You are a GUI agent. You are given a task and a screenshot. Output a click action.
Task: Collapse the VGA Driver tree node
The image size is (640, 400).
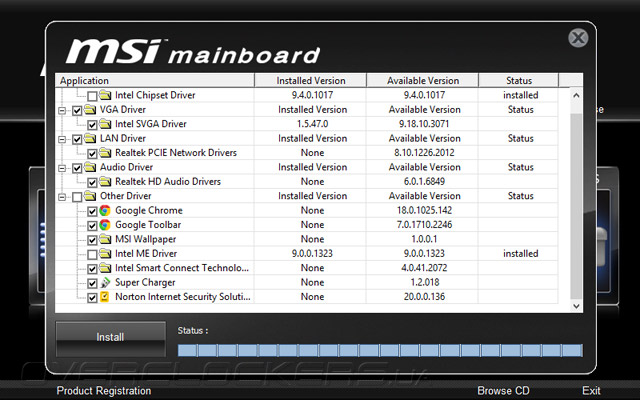point(62,110)
